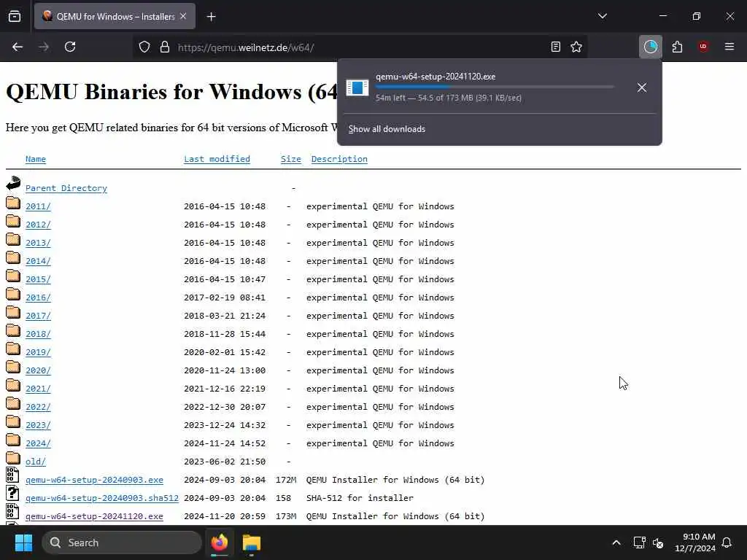747x560 pixels.
Task: Open the old/ folder link
Action: point(36,462)
